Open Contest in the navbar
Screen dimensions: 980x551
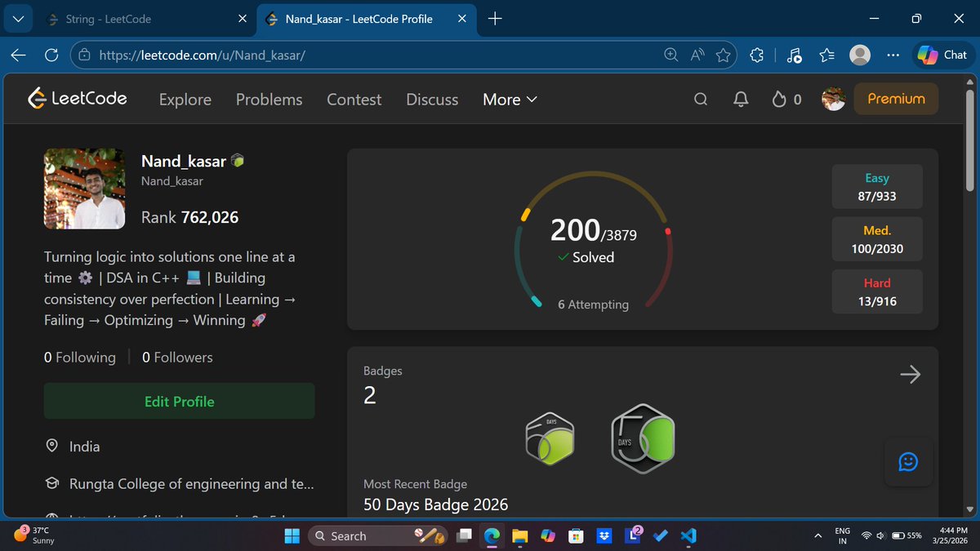tap(354, 100)
